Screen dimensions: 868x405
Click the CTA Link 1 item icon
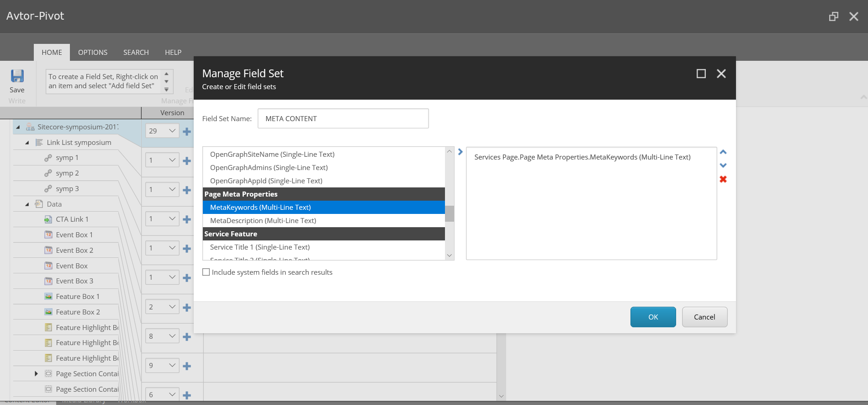pos(48,219)
